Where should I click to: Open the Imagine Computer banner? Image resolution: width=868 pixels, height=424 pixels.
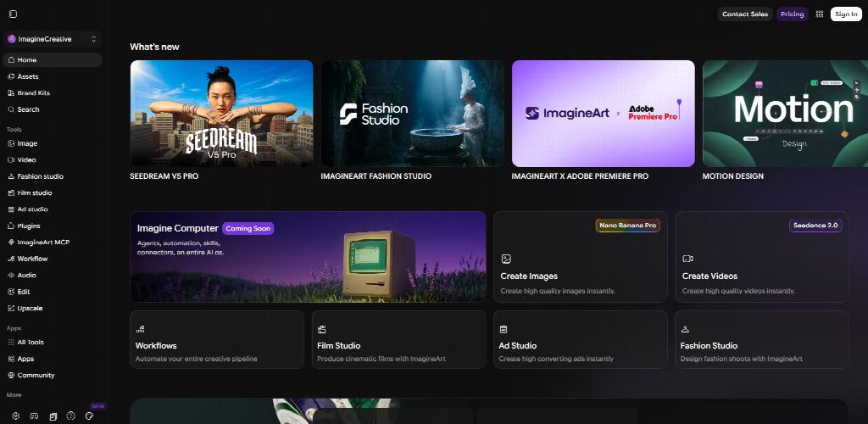pyautogui.click(x=309, y=257)
